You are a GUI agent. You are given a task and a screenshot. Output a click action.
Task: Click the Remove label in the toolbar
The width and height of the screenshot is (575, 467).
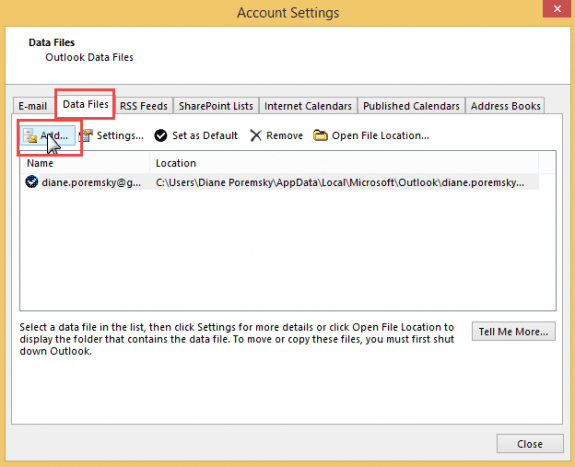coord(285,135)
